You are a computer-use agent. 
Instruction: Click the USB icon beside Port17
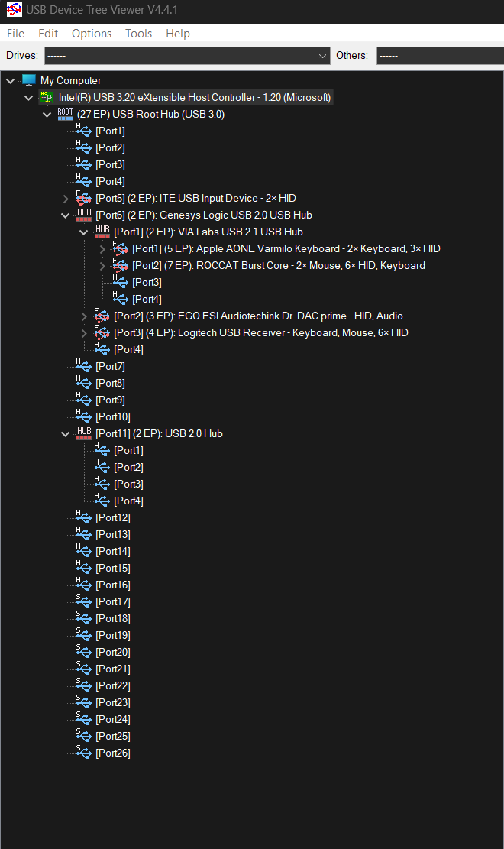coord(83,601)
